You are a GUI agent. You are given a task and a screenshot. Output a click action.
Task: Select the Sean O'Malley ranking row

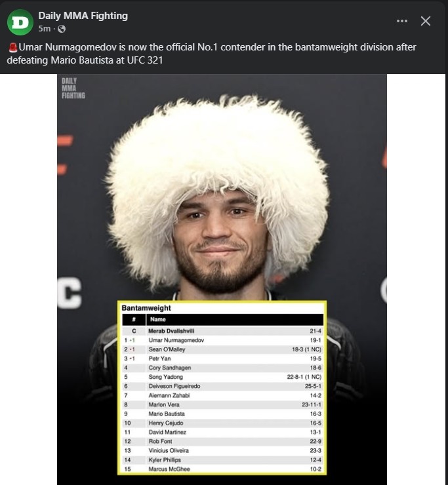pyautogui.click(x=222, y=349)
